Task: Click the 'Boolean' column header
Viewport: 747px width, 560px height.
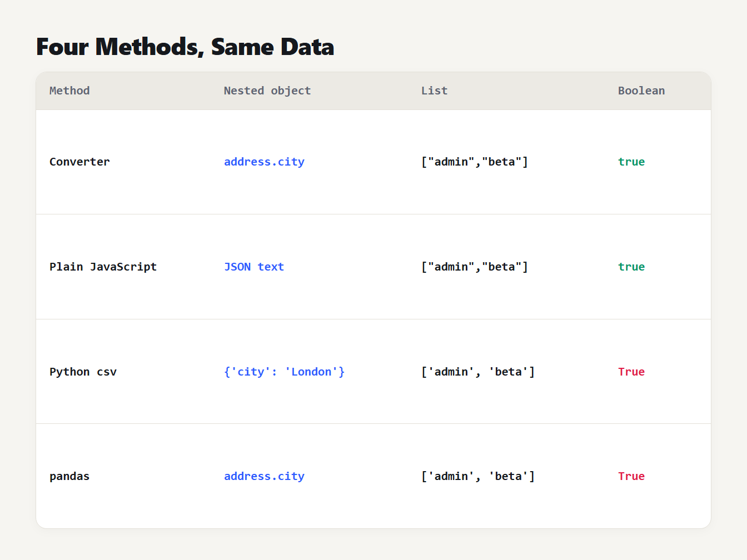Action: (641, 91)
